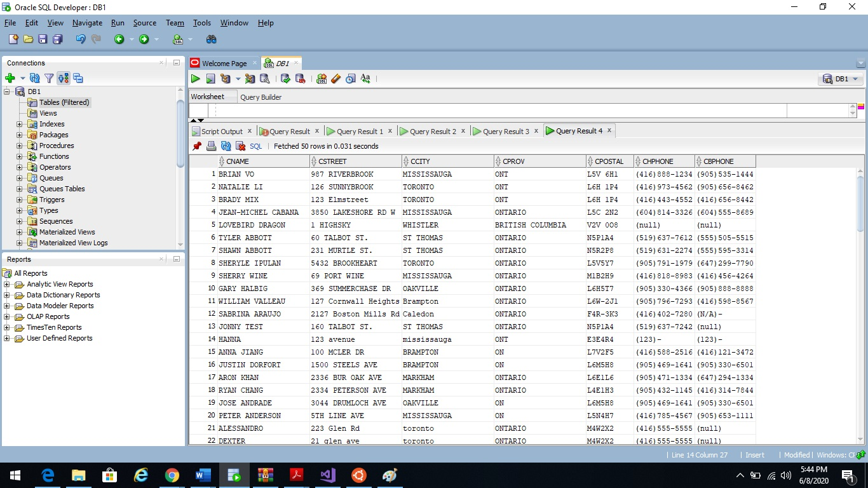Commit pending database changes
This screenshot has height=488, width=868.
click(x=285, y=79)
